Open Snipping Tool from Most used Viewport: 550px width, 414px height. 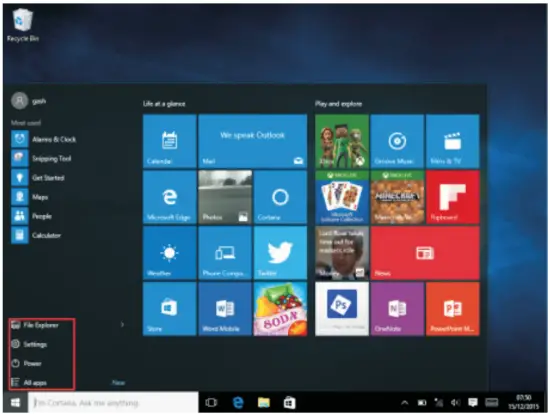pos(41,159)
